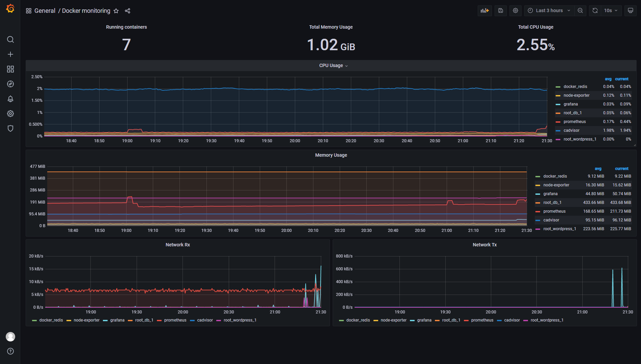Viewport: 641px width, 364px height.
Task: Toggle cadvisor series in Network Tx legend
Action: 512,320
